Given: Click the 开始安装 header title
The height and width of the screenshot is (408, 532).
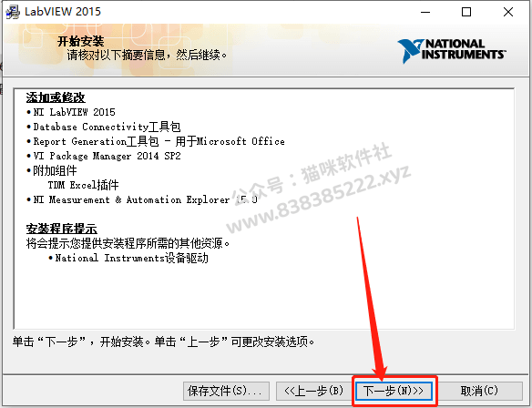Looking at the screenshot, I should [x=81, y=41].
